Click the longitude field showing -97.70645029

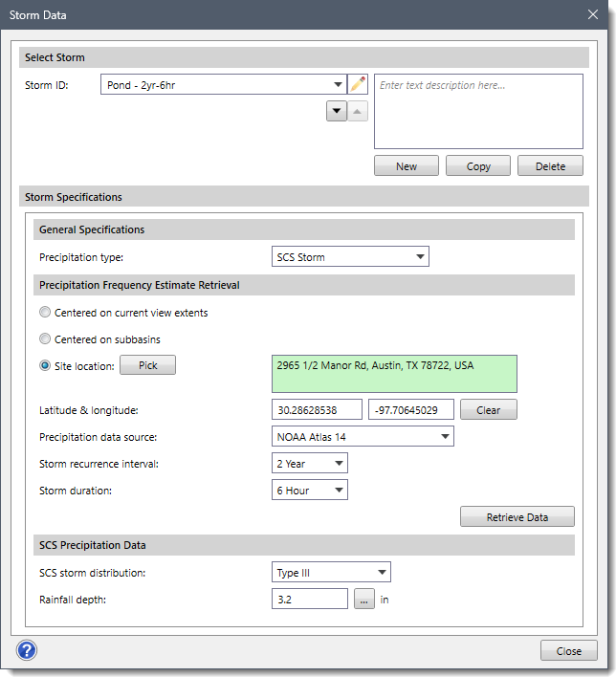click(x=411, y=409)
